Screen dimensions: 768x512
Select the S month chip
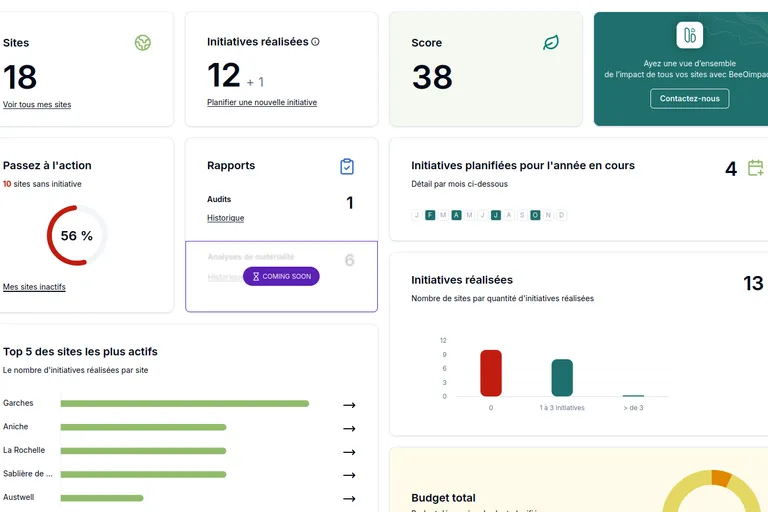522,215
